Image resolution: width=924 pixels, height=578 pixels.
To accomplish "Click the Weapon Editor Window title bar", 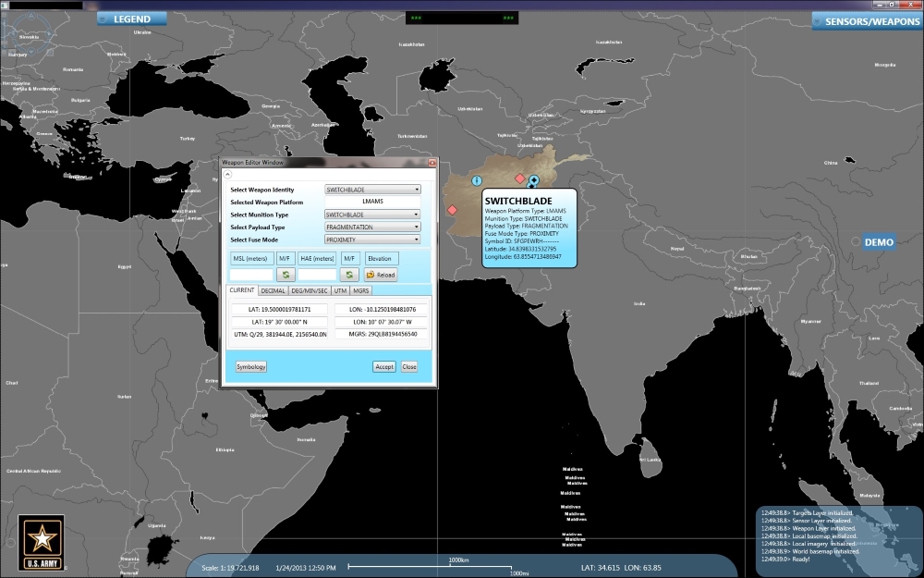I will (x=324, y=162).
